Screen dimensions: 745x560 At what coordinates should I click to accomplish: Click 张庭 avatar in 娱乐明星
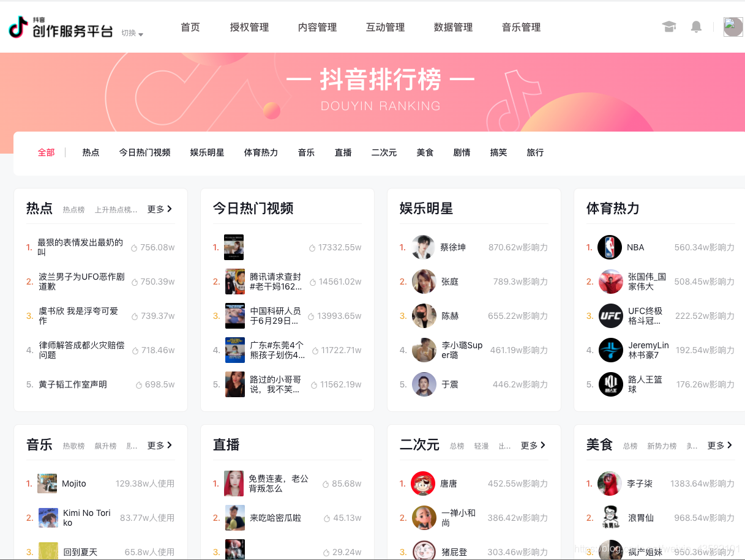(x=424, y=282)
